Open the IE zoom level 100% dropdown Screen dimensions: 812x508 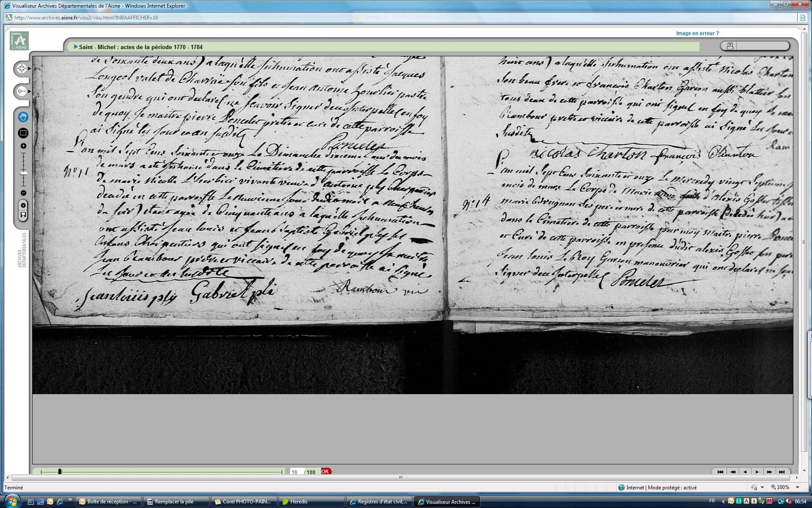pos(797,488)
